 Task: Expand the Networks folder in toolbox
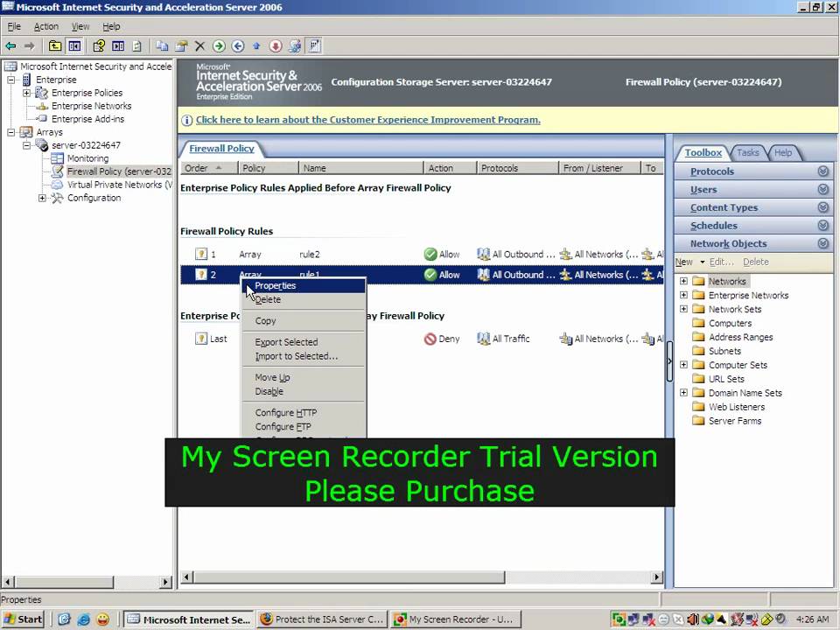[683, 281]
